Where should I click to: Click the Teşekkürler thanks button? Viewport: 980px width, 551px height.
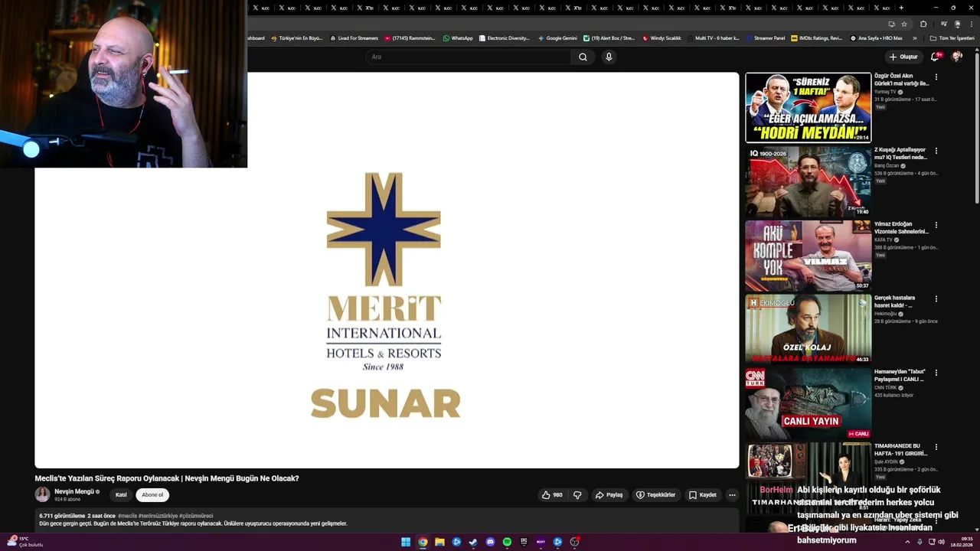656,495
